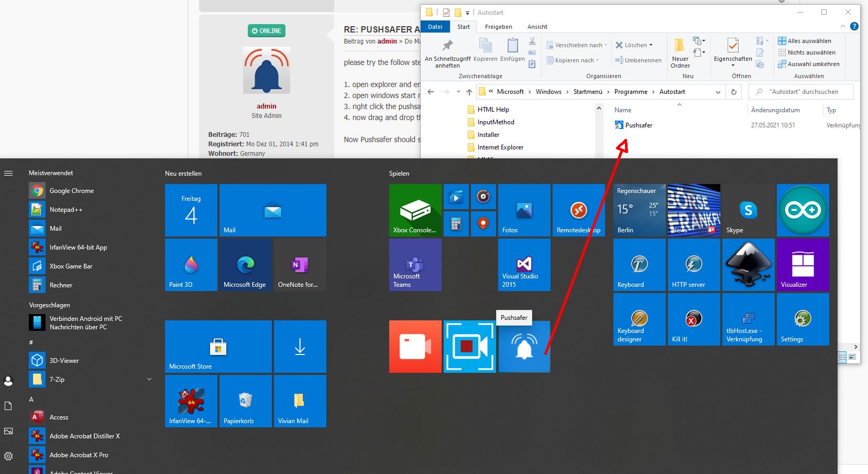This screenshot has height=474, width=868.
Task: Open the Visual Studio 2015 tile
Action: point(524,265)
